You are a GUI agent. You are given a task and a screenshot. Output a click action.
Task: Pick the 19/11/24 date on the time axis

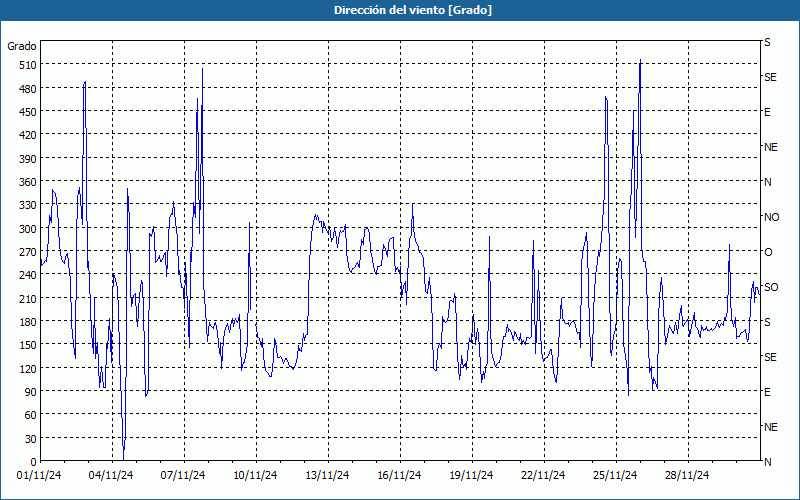tap(471, 475)
